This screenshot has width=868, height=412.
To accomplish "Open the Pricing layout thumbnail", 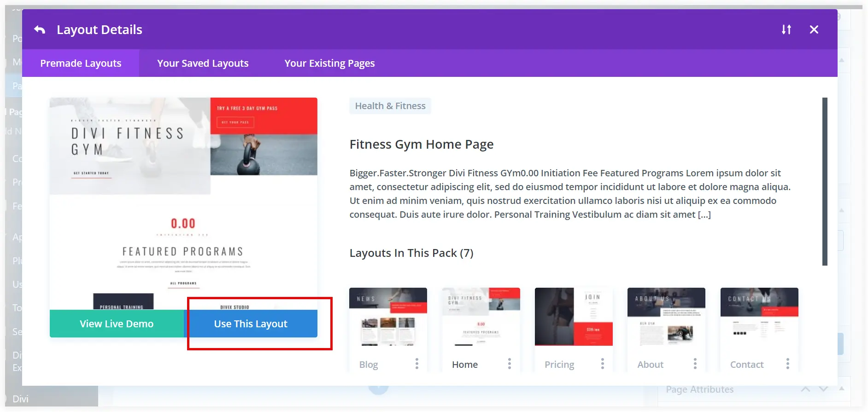I will tap(574, 317).
